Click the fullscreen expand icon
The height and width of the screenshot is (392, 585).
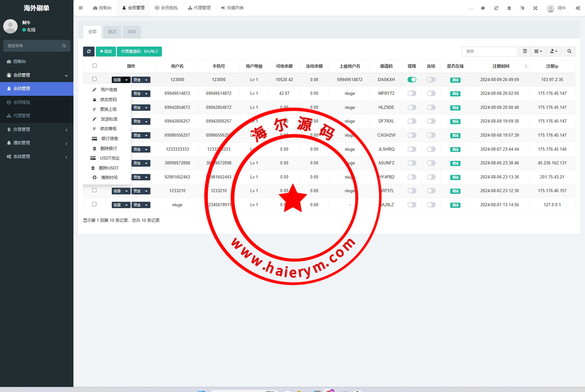tap(535, 8)
